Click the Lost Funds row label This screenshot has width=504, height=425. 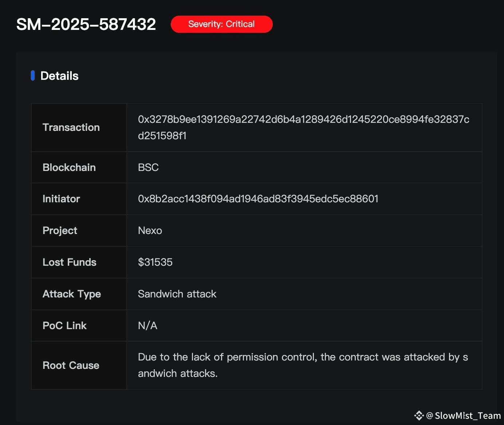[70, 262]
